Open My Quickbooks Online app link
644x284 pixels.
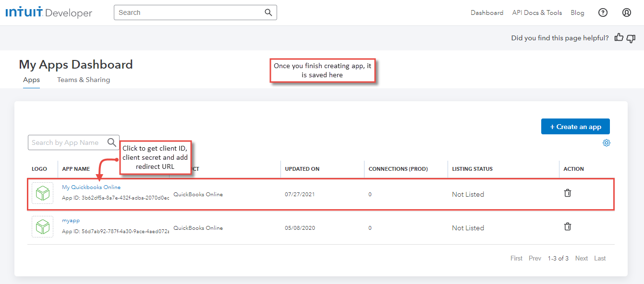pyautogui.click(x=91, y=187)
